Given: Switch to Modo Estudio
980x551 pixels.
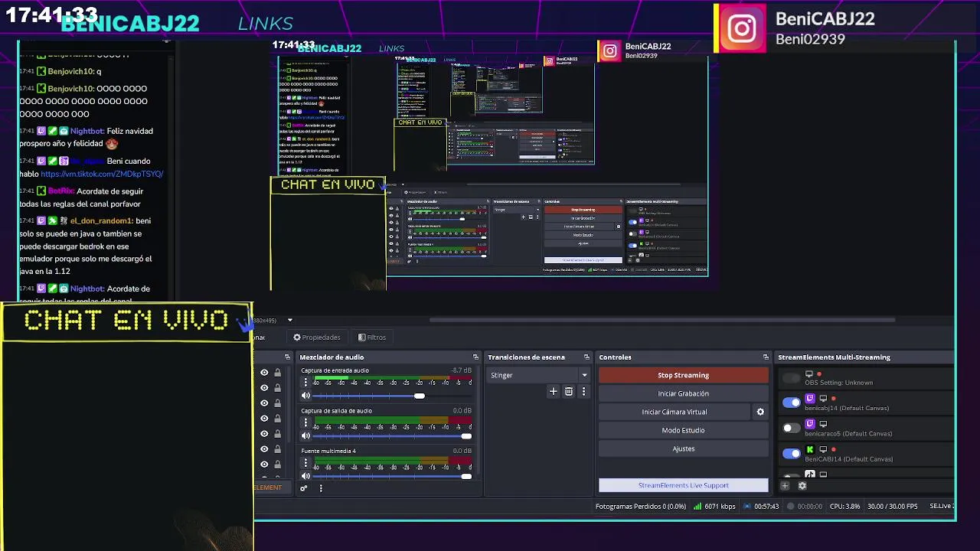Looking at the screenshot, I should [x=684, y=430].
